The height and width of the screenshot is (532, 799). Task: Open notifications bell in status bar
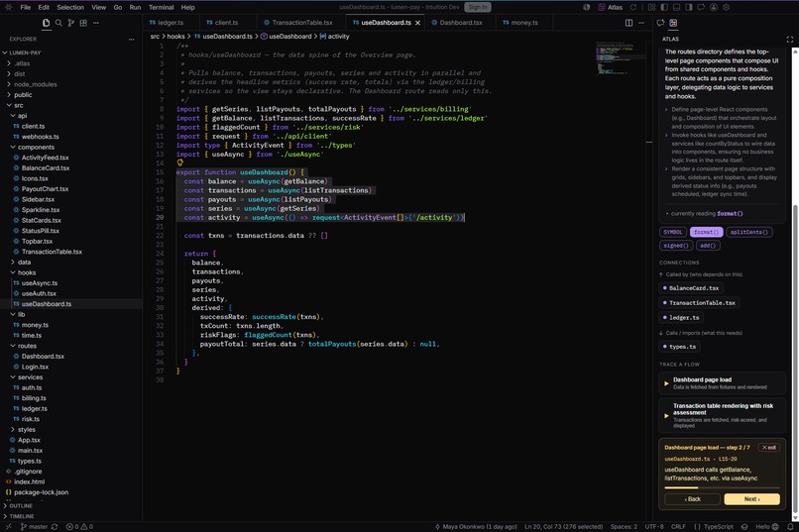790,527
